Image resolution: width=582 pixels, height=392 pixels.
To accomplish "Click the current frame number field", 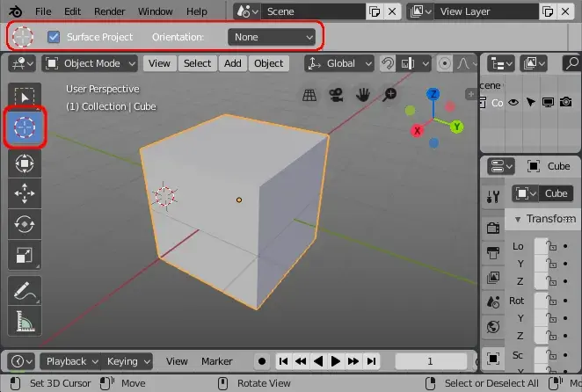I will click(x=431, y=361).
